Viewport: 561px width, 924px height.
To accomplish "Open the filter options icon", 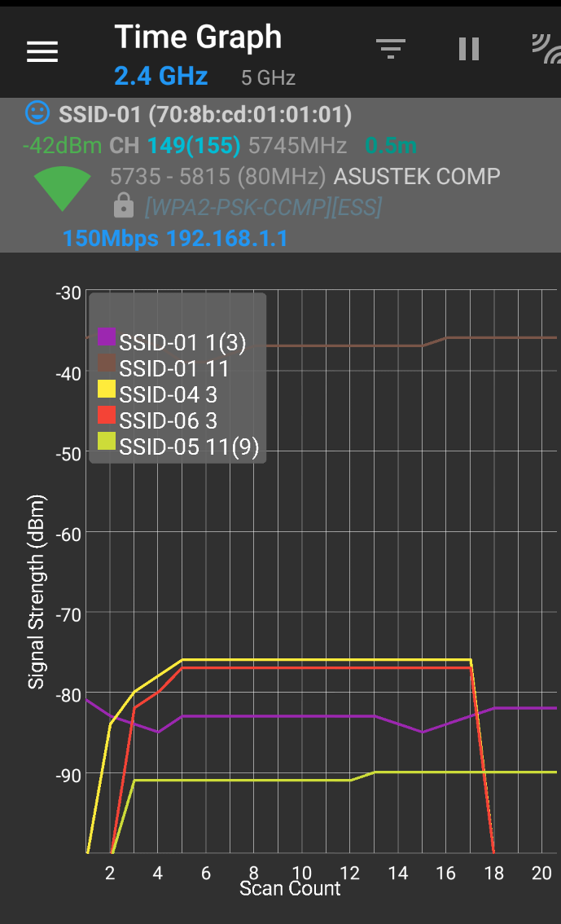I will (391, 50).
